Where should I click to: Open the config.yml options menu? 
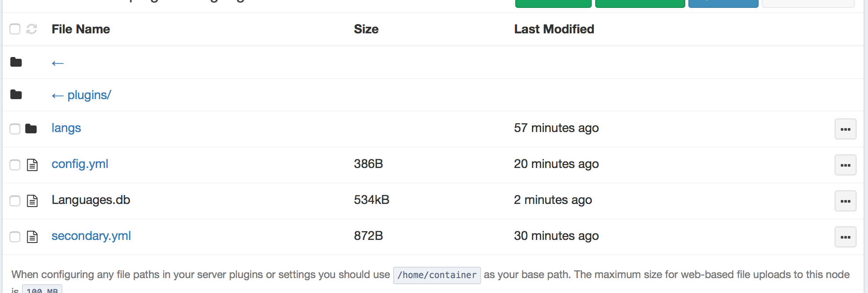[845, 165]
